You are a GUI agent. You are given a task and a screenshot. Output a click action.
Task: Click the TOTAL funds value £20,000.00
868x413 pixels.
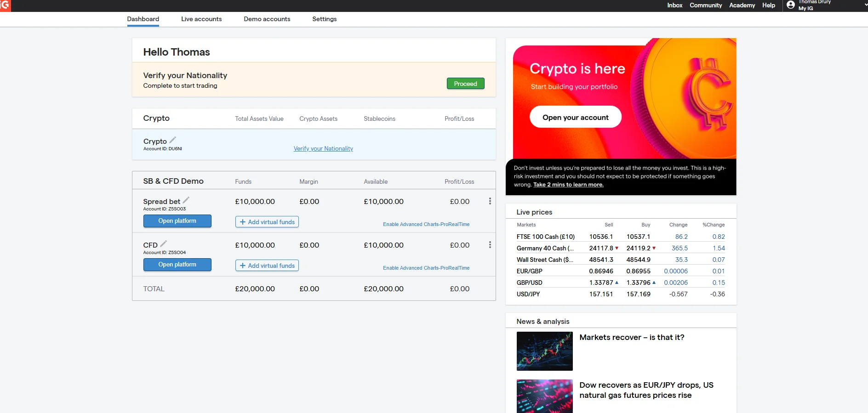(255, 289)
